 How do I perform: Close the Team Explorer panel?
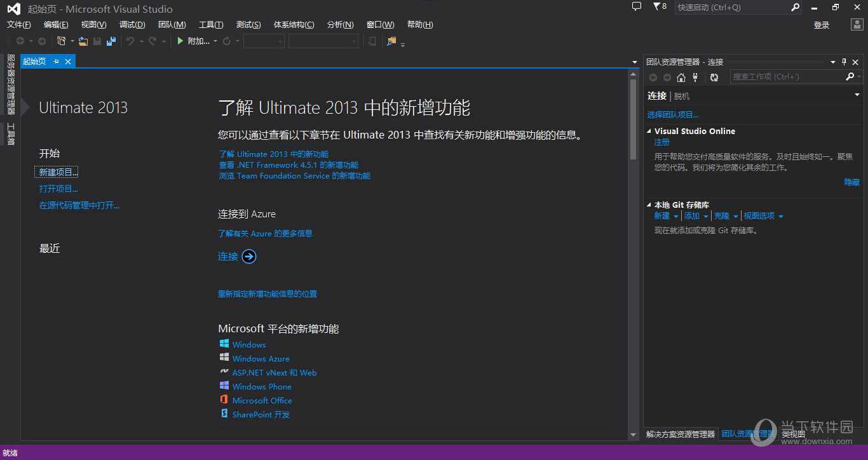855,62
